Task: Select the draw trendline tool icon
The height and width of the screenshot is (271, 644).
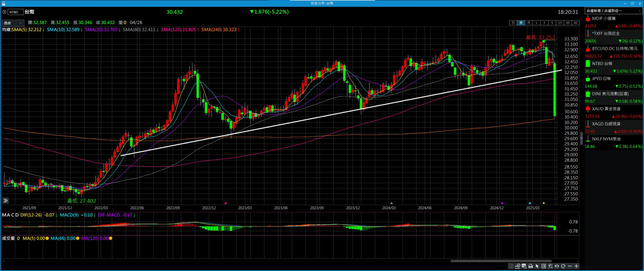Action: click(x=518, y=266)
